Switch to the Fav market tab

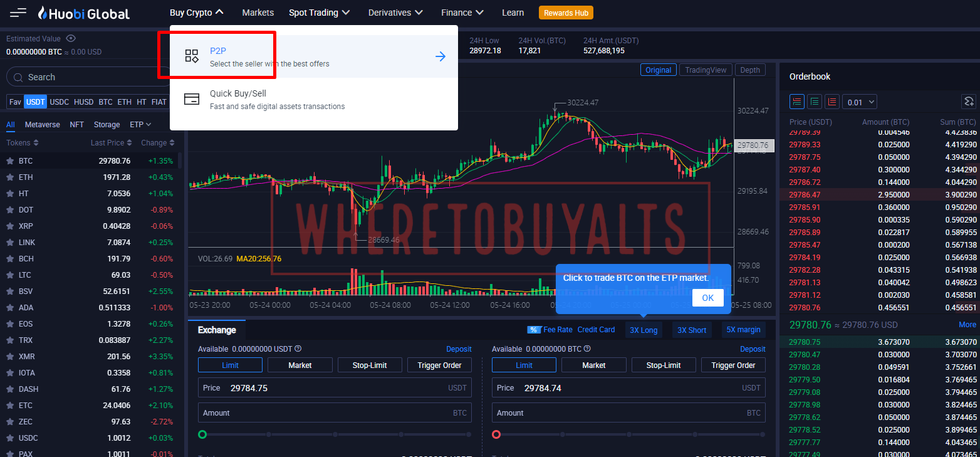pos(15,102)
